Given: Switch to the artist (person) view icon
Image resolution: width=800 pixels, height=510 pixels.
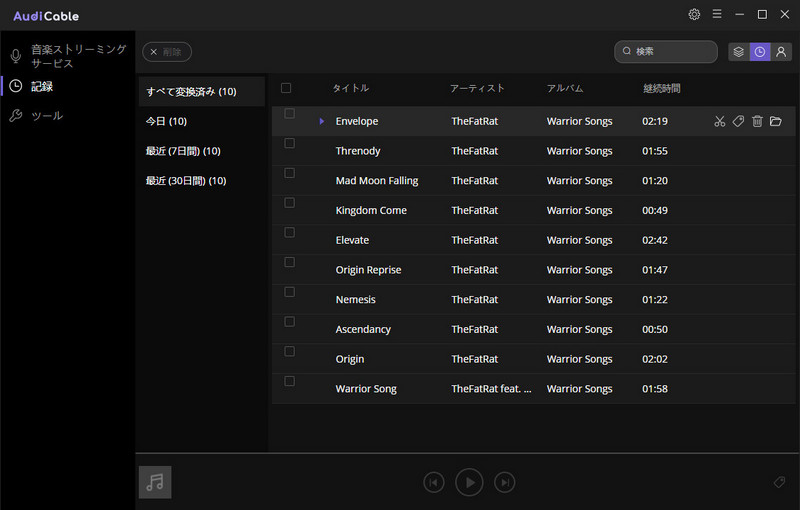Looking at the screenshot, I should [781, 52].
